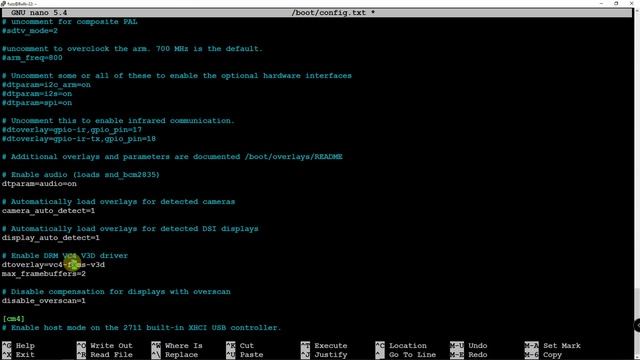Click the GNU nano 5.4 version text
This screenshot has width=640, height=360.
click(x=39, y=13)
